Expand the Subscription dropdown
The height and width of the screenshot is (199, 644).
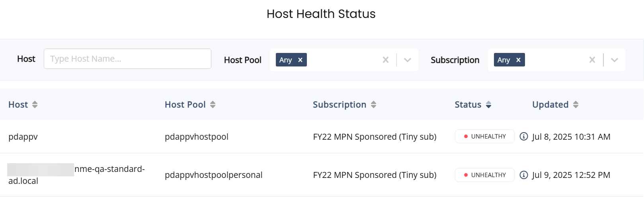(615, 60)
